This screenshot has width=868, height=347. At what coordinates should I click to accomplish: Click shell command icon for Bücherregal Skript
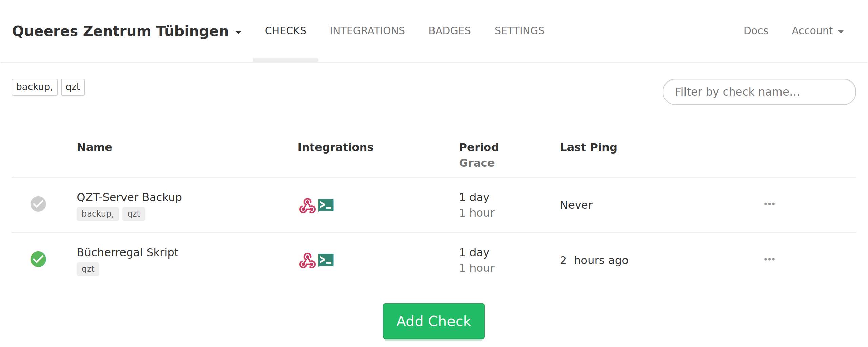326,260
